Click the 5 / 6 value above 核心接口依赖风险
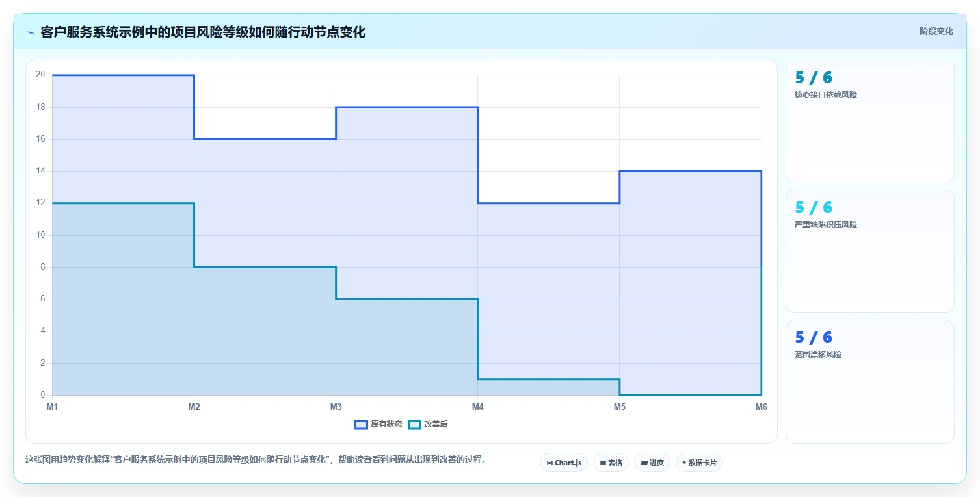 coord(814,78)
